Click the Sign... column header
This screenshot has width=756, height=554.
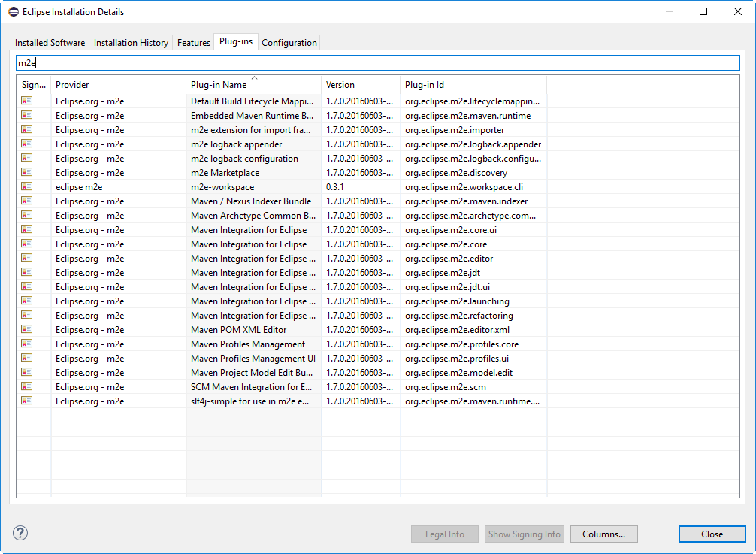pos(34,84)
